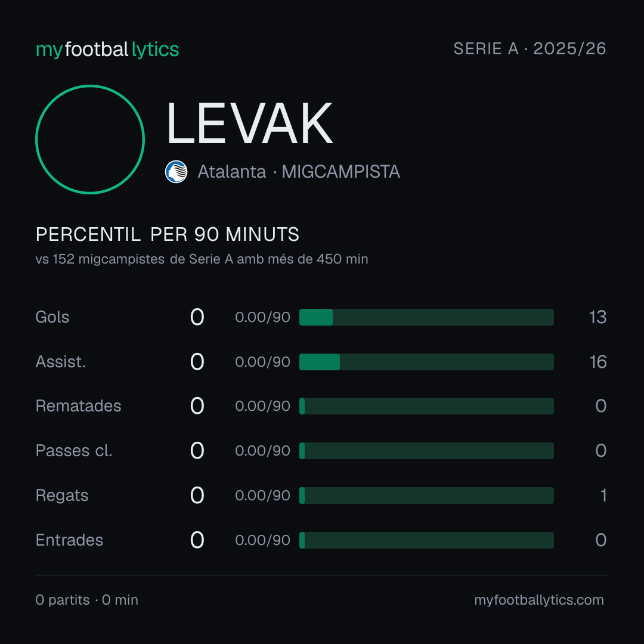
Task: Click the LEVAK player name heading
Action: coord(249,123)
